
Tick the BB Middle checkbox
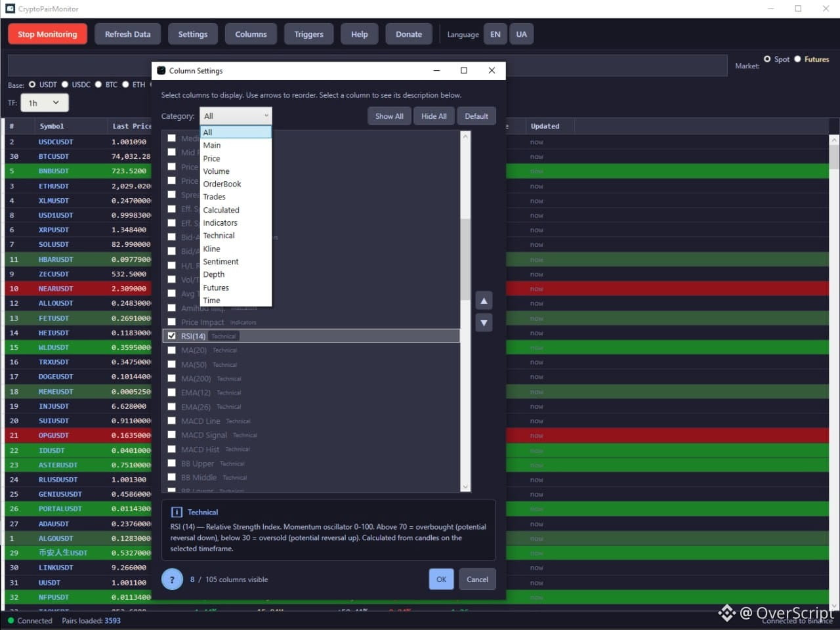click(x=172, y=478)
